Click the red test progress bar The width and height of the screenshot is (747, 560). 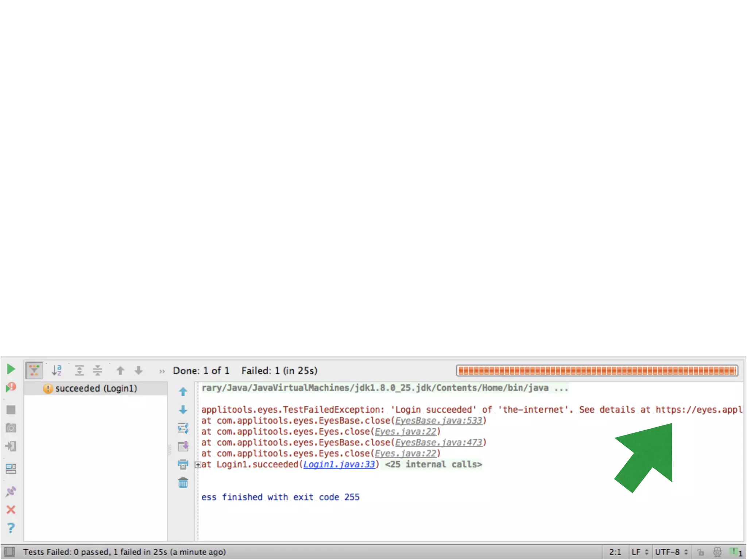click(597, 371)
